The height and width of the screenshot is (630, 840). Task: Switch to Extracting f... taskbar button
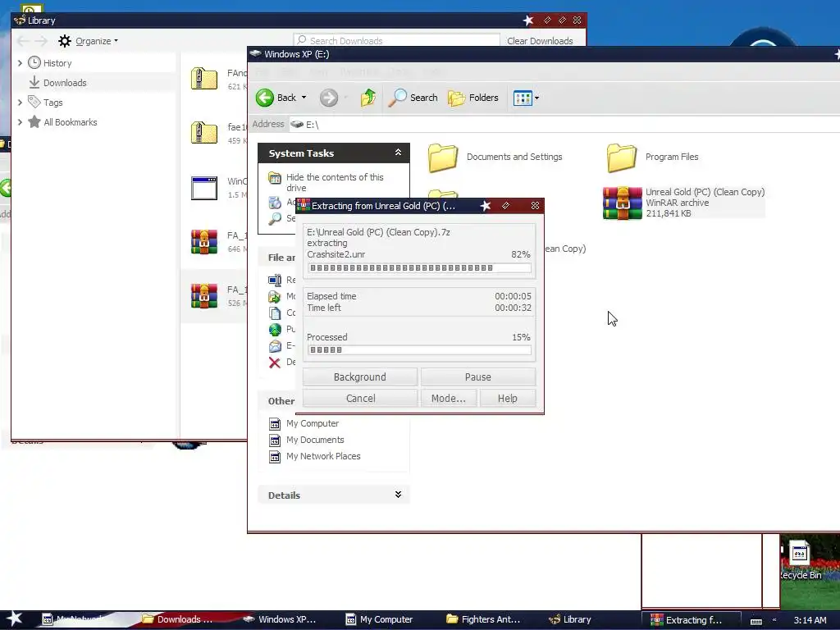click(691, 620)
